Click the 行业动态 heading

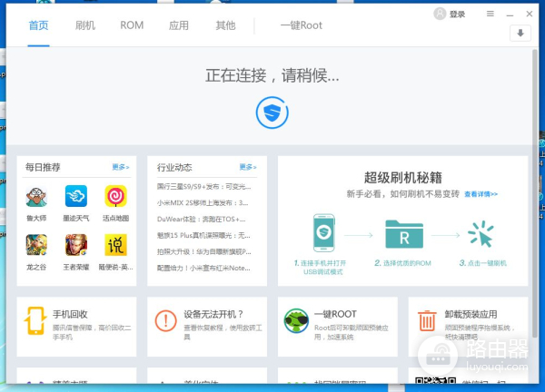[x=174, y=167]
